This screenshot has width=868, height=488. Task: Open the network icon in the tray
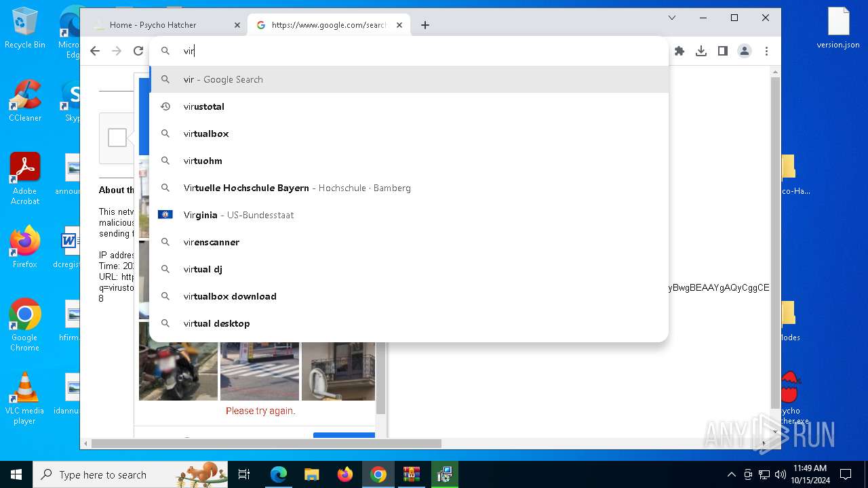coord(764,474)
